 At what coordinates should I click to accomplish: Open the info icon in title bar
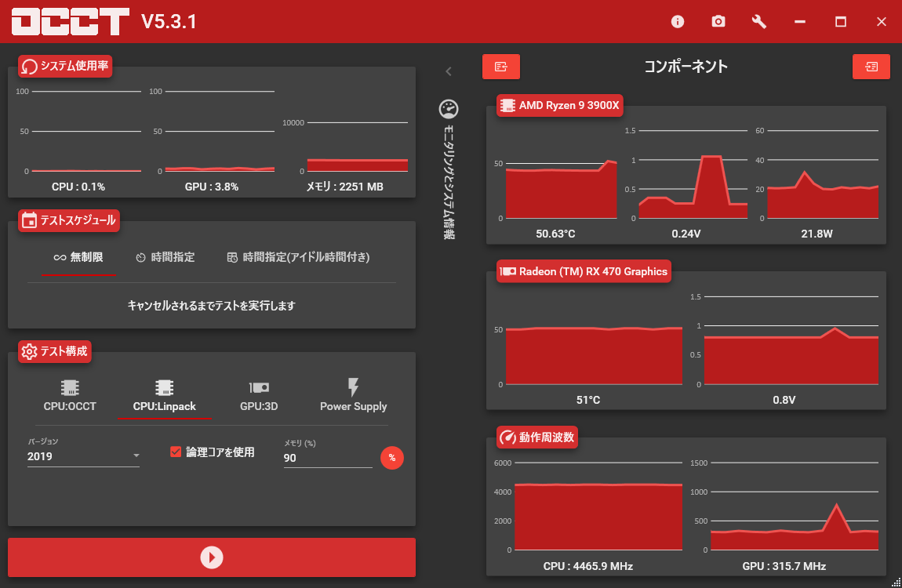pyautogui.click(x=678, y=22)
